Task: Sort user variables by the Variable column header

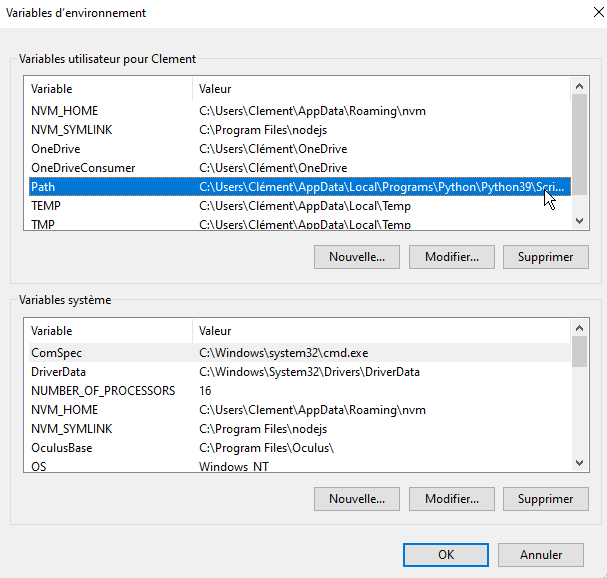Action: pyautogui.click(x=108, y=89)
